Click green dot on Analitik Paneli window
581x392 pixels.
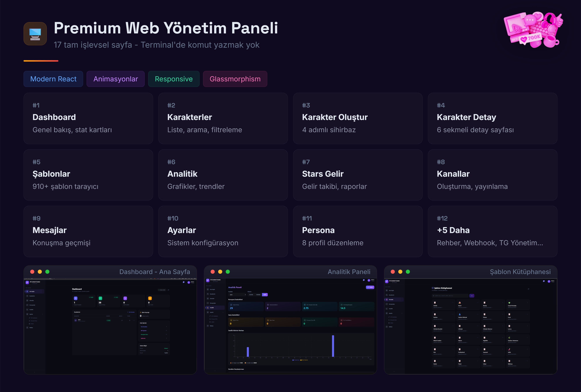pos(228,272)
